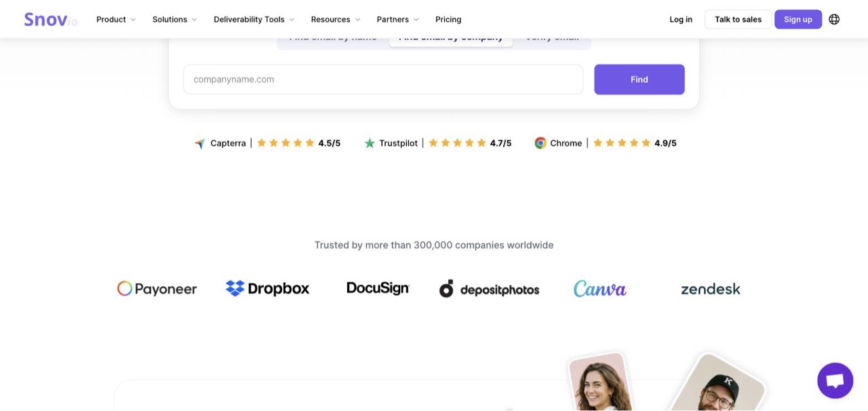Screen dimensions: 868x411
Task: Click 'Trusted by more than 300,000 companies' text
Action: [x=434, y=245]
